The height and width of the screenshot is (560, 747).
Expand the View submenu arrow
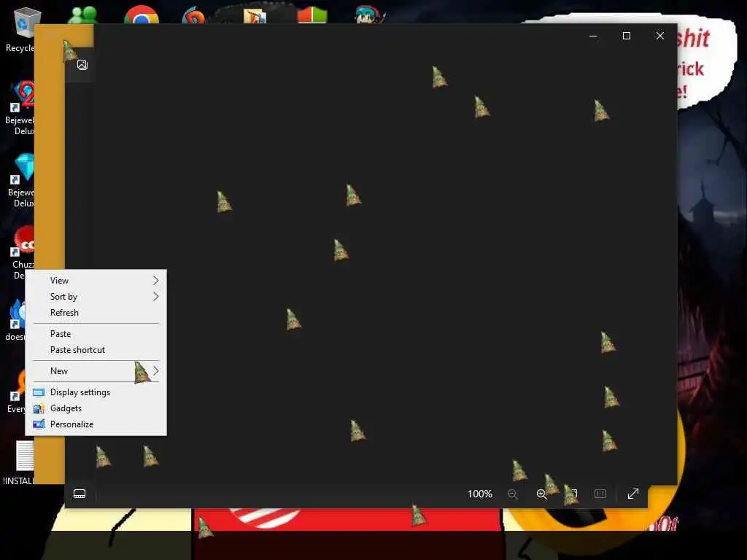coord(156,281)
